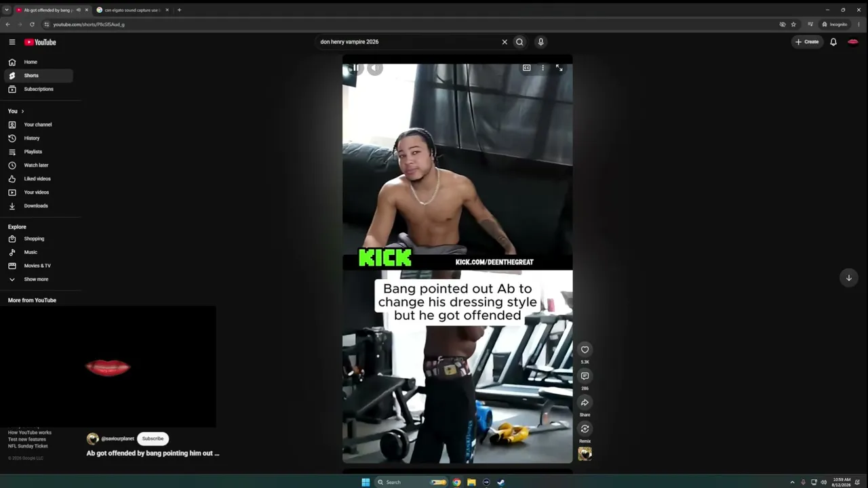Expand Show more in Explore
The image size is (868, 488).
click(x=38, y=279)
